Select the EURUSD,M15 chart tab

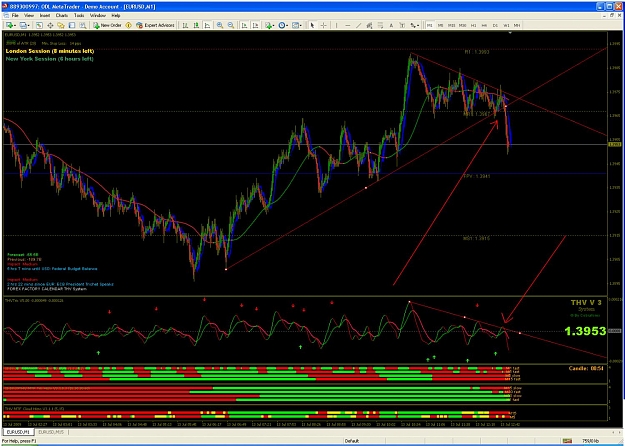point(52,432)
